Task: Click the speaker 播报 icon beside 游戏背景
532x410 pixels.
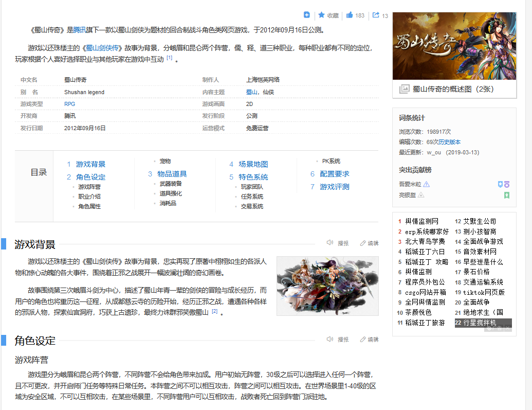Action: 330,242
